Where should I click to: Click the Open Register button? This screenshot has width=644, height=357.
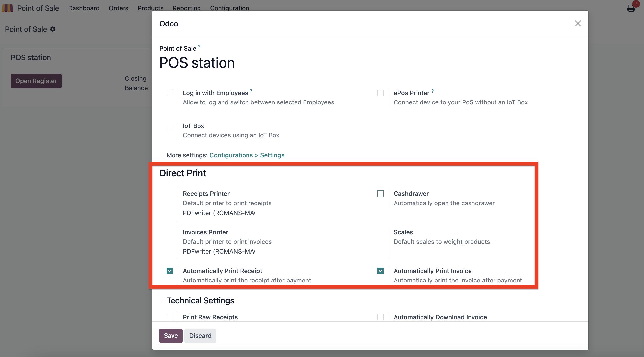(36, 81)
